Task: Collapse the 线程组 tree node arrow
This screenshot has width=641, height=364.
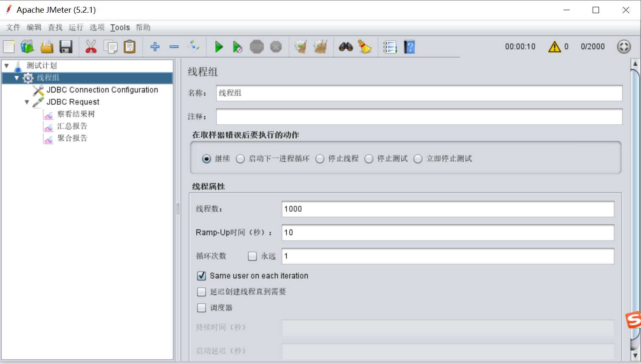Action: click(17, 78)
